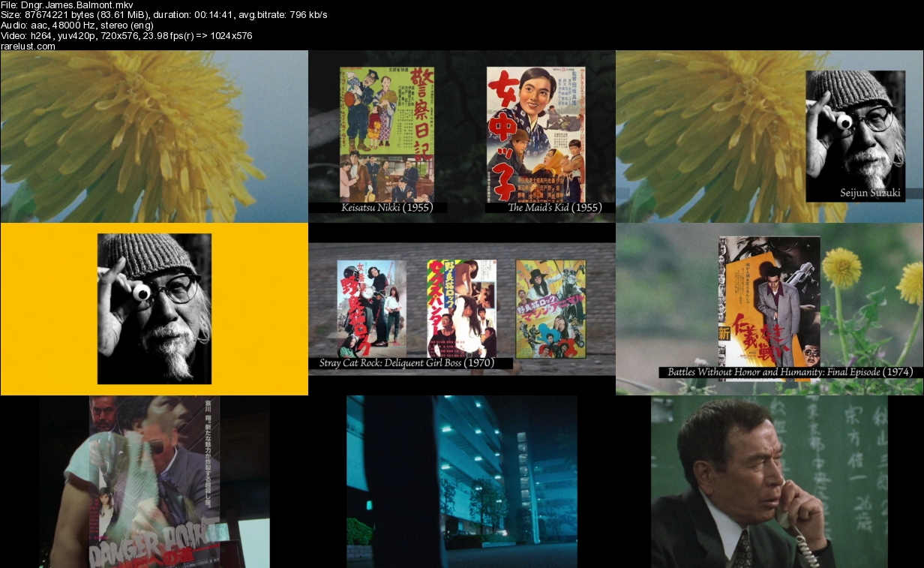Click the Video: h264, yuv420p info line

127,36
